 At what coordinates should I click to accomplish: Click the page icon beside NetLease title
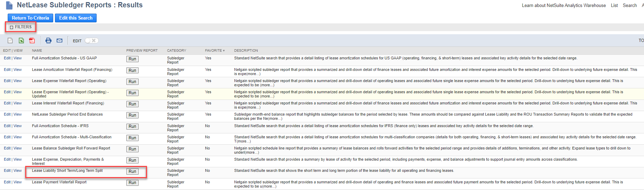(x=9, y=5)
